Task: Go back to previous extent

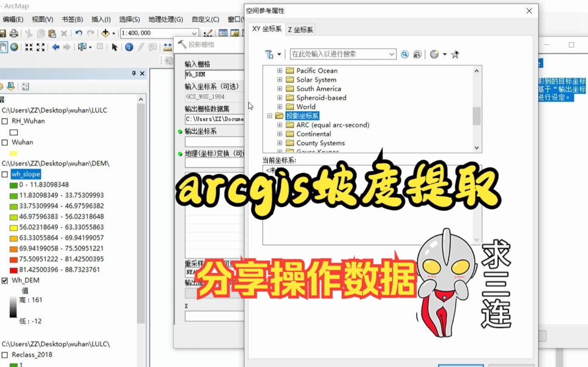Action: pyautogui.click(x=55, y=47)
